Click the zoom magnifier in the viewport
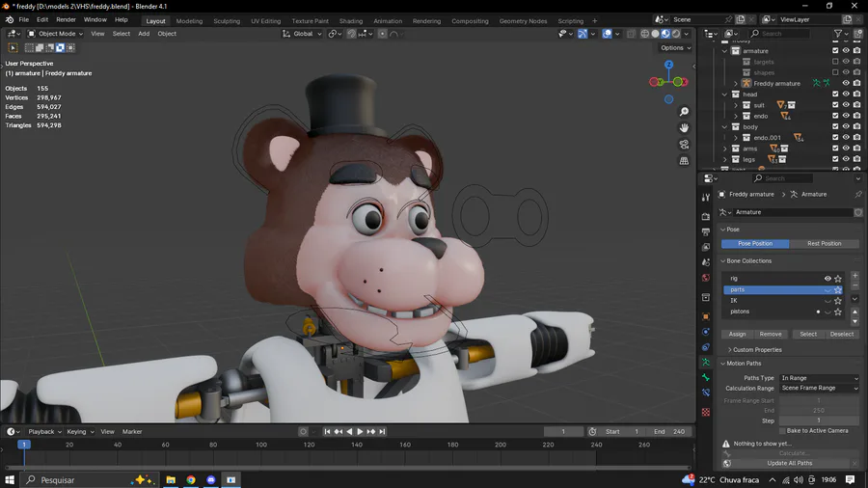This screenshot has height=488, width=868. coord(684,112)
